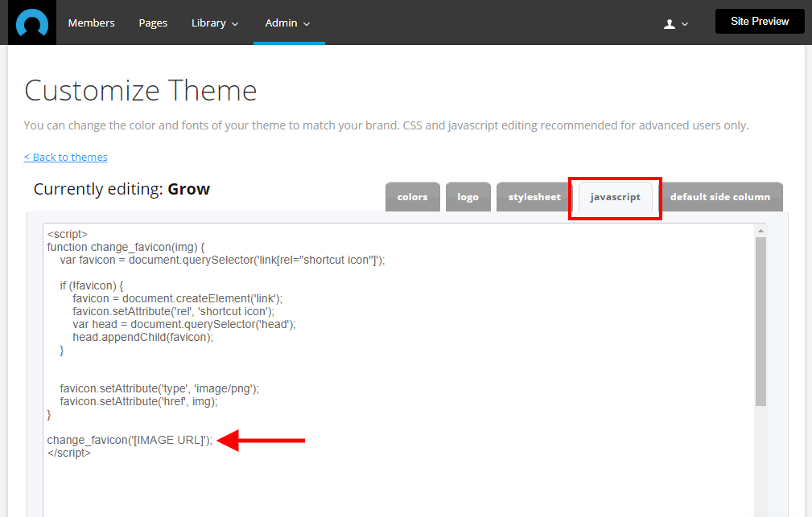This screenshot has width=812, height=517.
Task: Expand the Library dropdown menu
Action: coord(214,23)
